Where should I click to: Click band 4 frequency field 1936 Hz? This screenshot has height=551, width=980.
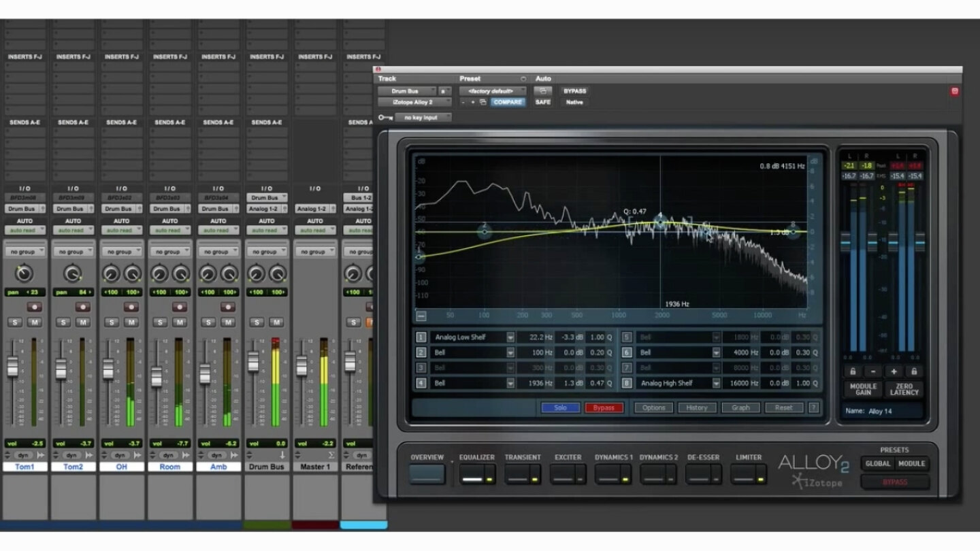537,383
